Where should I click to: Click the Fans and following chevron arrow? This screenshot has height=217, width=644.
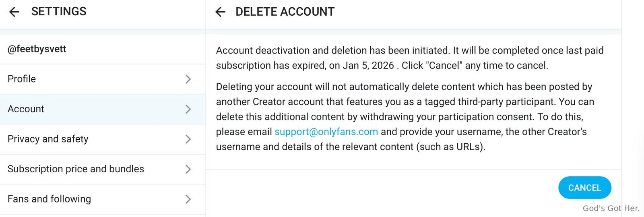pyautogui.click(x=188, y=199)
